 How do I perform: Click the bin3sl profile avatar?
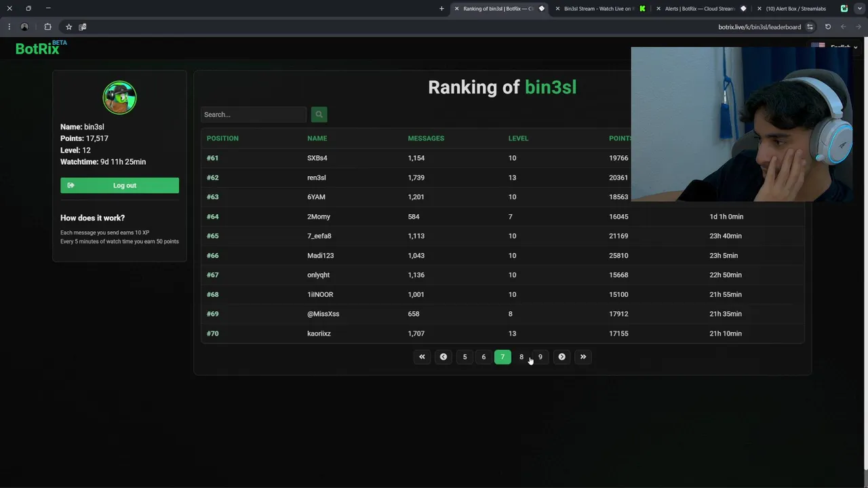(x=119, y=98)
